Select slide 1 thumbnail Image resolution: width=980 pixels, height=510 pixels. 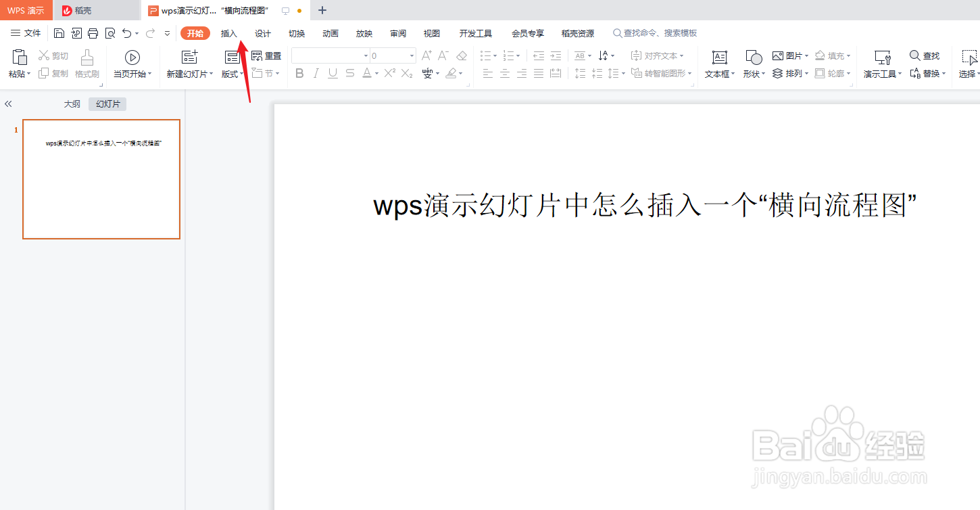coord(101,179)
